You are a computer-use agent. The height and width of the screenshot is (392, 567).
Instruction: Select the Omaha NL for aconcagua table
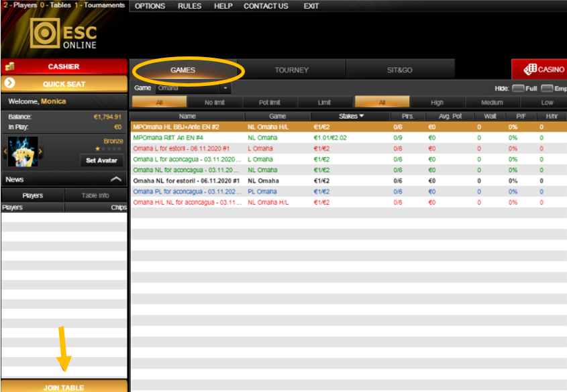click(349, 170)
